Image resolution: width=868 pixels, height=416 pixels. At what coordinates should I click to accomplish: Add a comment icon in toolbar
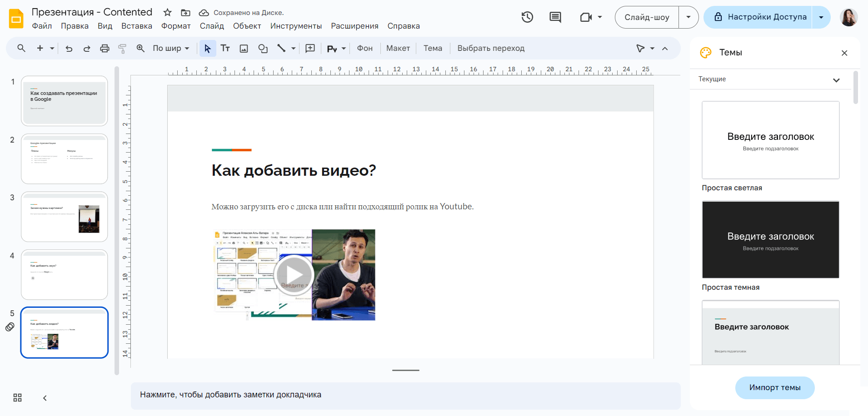[x=310, y=48]
